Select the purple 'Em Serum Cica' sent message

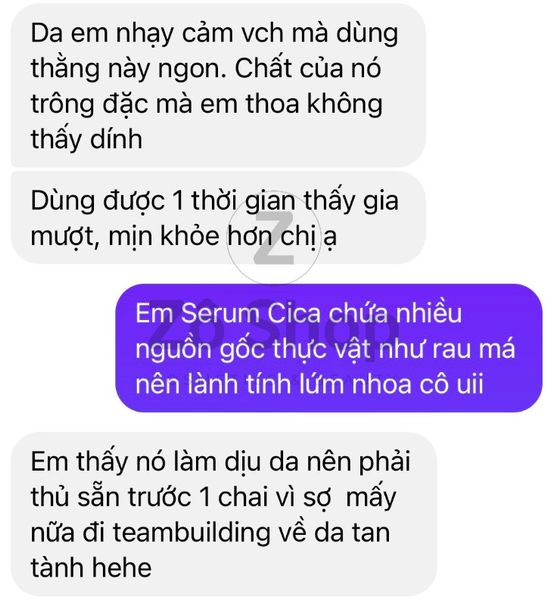329,348
